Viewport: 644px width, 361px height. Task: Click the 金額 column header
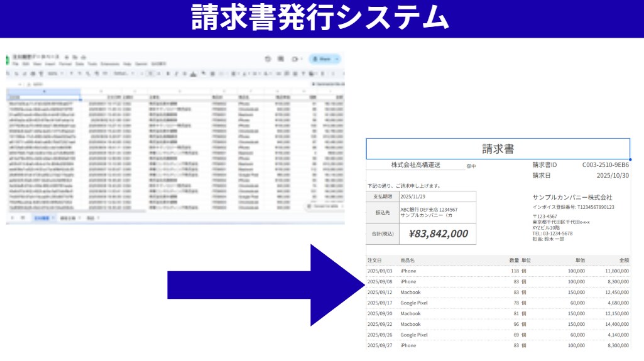[x=624, y=261]
